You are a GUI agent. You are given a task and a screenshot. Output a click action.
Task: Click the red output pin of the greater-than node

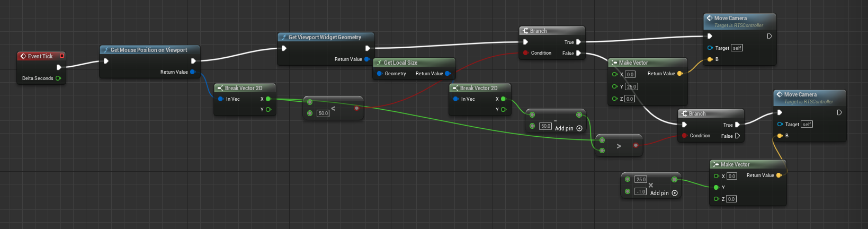636,145
